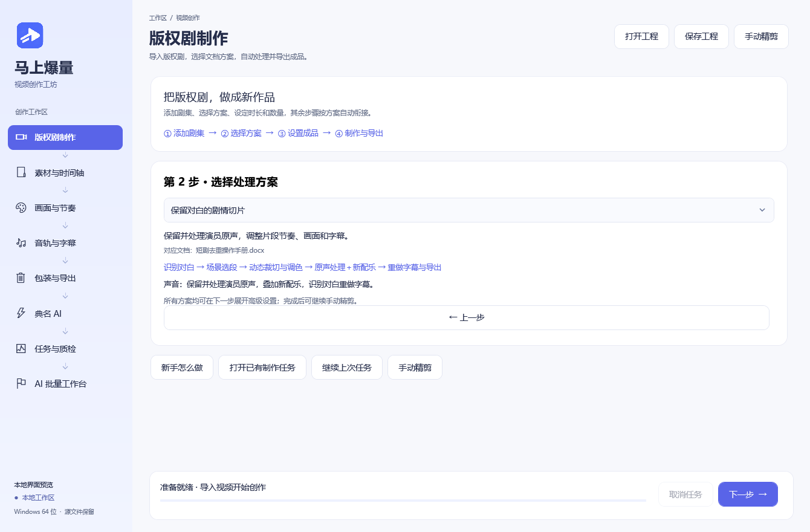810x532 pixels.
Task: Click the 取消任务 button
Action: pyautogui.click(x=685, y=494)
